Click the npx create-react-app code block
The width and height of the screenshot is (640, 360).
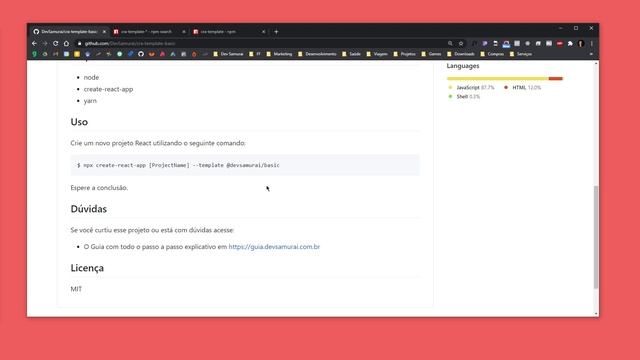pos(245,165)
